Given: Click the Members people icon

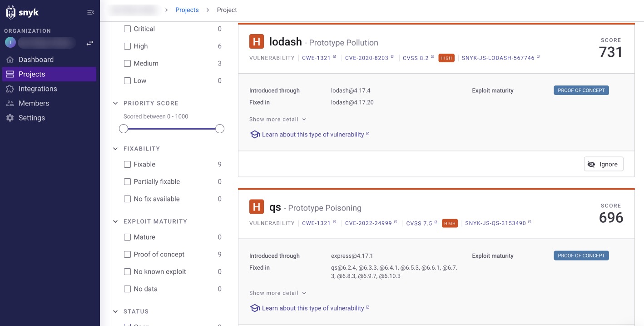Looking at the screenshot, I should 10,103.
